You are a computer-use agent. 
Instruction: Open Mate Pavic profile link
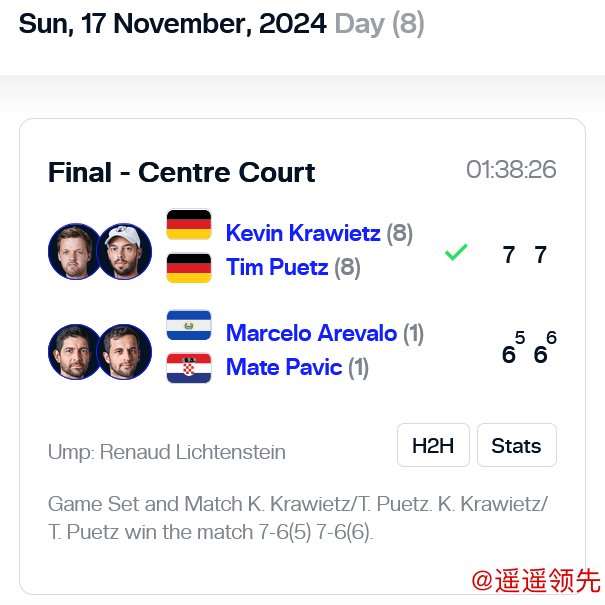pos(284,368)
